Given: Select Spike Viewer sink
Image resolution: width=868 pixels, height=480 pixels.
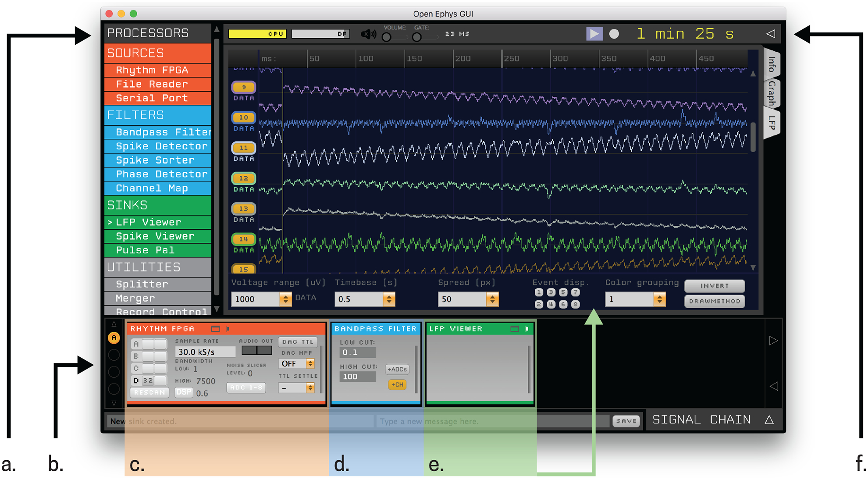Looking at the screenshot, I should tap(158, 236).
